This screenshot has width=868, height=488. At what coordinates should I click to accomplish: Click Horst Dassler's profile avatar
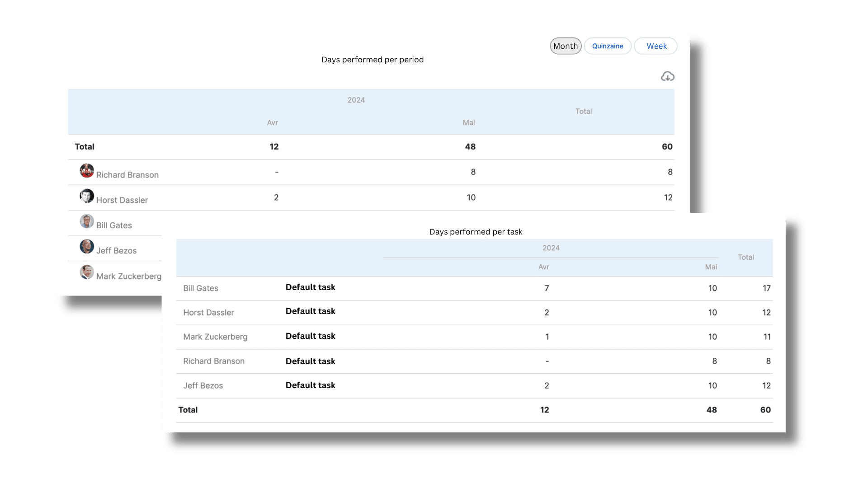(87, 196)
